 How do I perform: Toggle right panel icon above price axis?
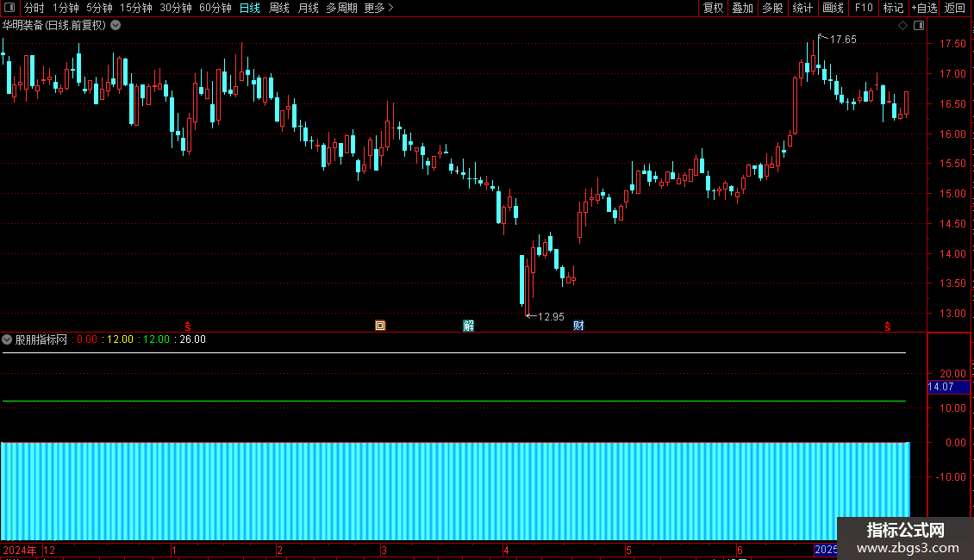(919, 26)
